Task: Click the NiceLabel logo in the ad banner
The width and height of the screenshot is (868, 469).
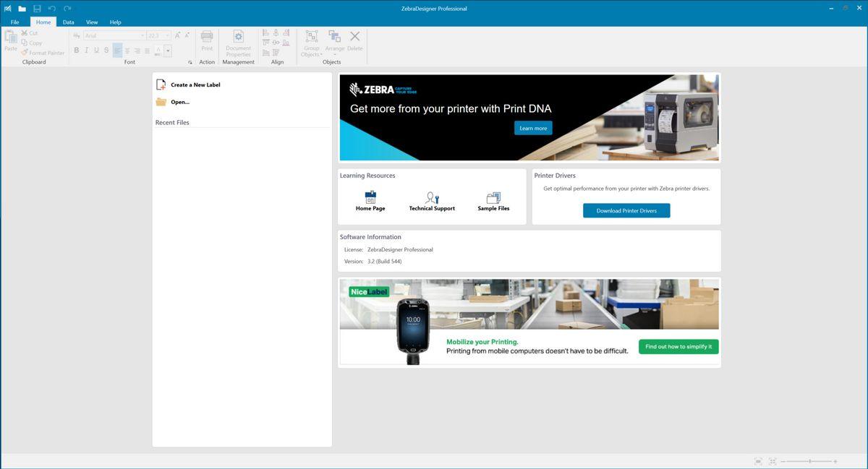Action: point(369,291)
